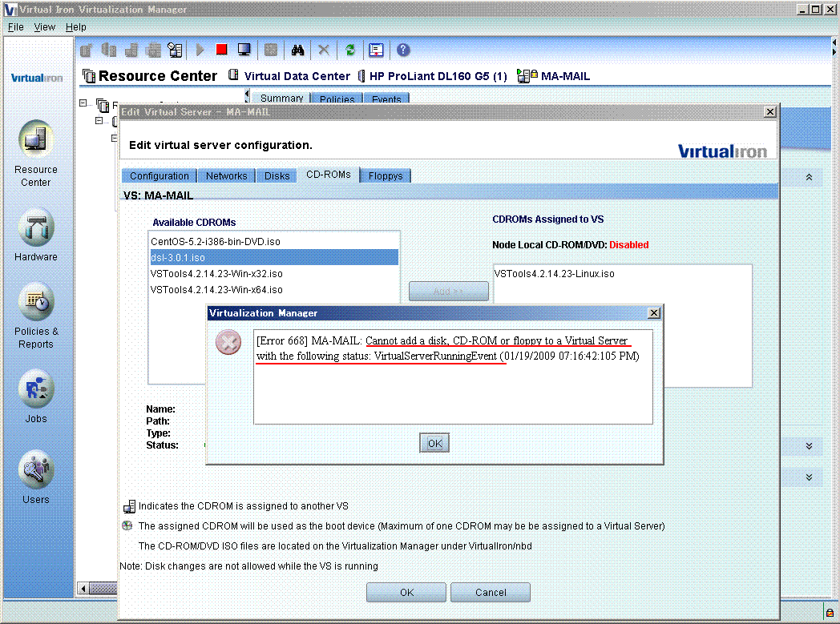Collapse the root Resource Center tree node
This screenshot has width=840, height=624.
pos(83,103)
